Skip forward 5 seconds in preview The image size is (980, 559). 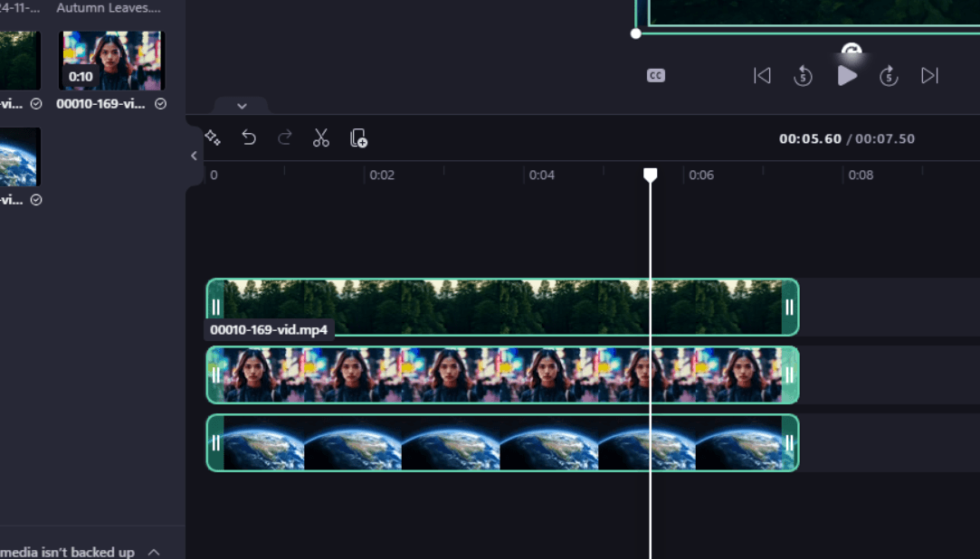click(x=888, y=76)
